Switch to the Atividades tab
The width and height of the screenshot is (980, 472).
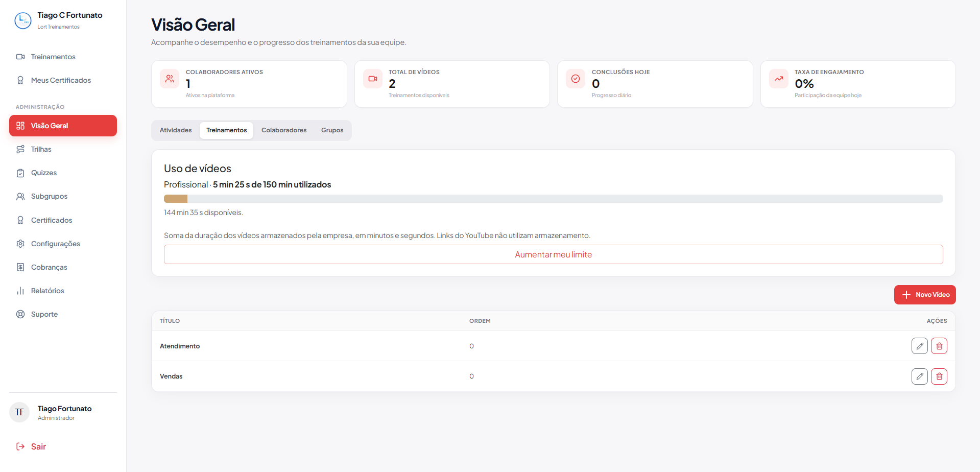[x=176, y=130]
